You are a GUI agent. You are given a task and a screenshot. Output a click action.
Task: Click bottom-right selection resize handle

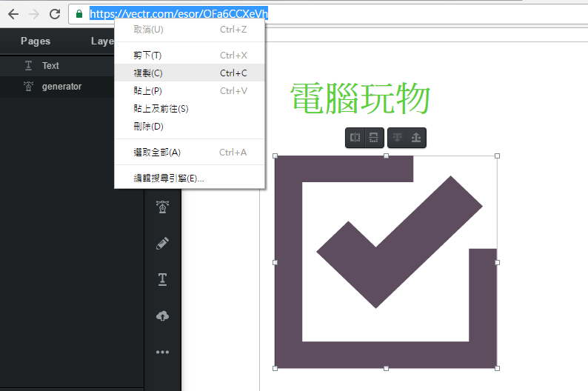[497, 369]
